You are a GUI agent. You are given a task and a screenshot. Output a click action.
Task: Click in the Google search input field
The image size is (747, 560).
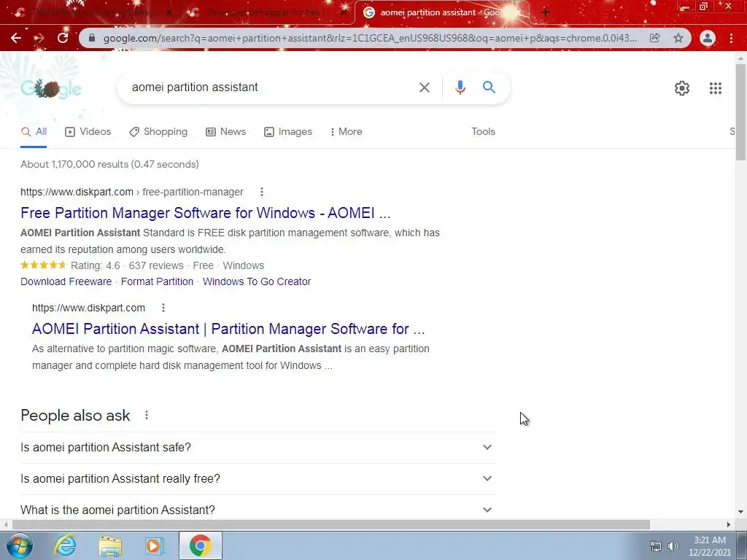(271, 87)
